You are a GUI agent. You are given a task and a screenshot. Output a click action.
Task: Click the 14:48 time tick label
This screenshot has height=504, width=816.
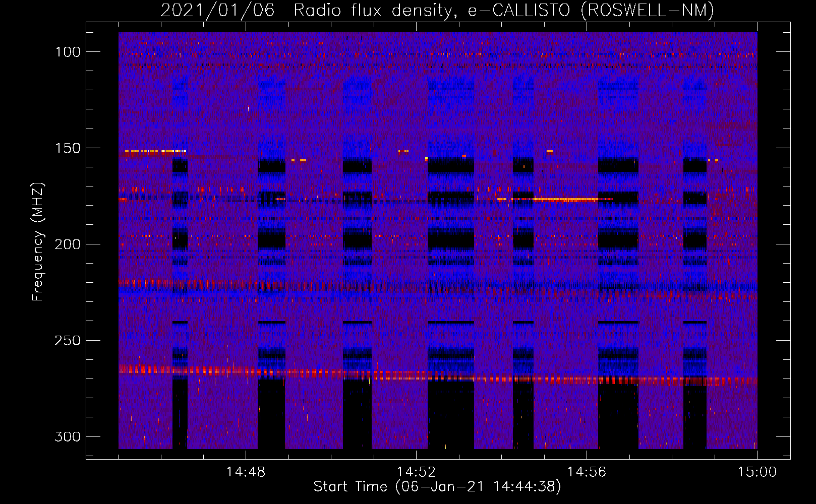pos(246,472)
